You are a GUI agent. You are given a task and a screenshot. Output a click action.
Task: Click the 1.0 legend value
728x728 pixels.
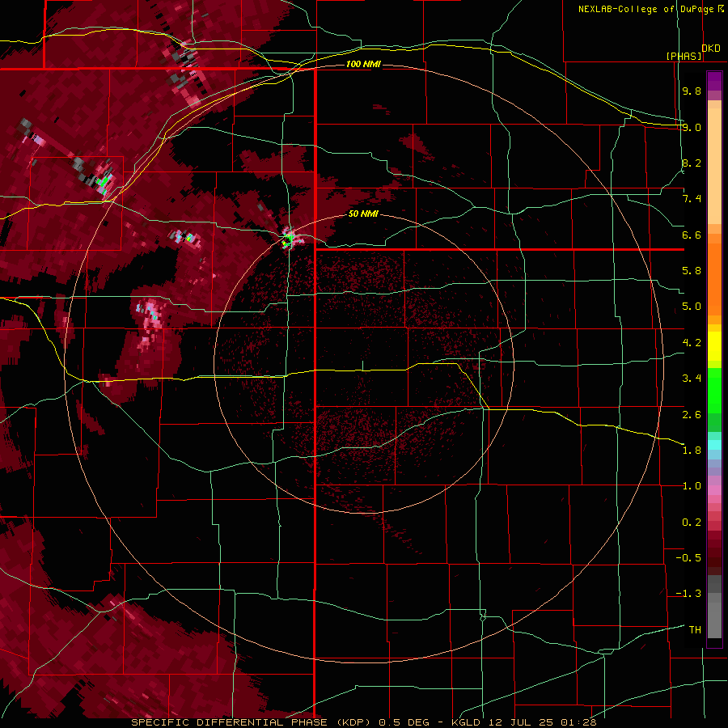pos(692,486)
